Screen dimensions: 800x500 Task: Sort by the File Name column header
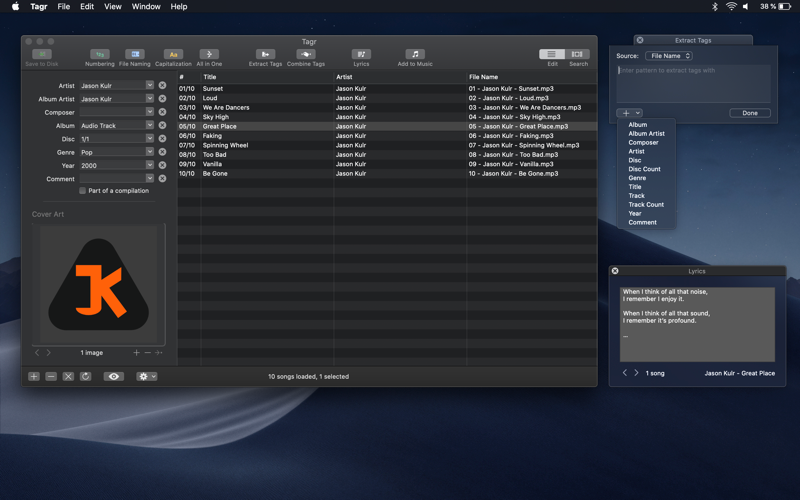531,77
